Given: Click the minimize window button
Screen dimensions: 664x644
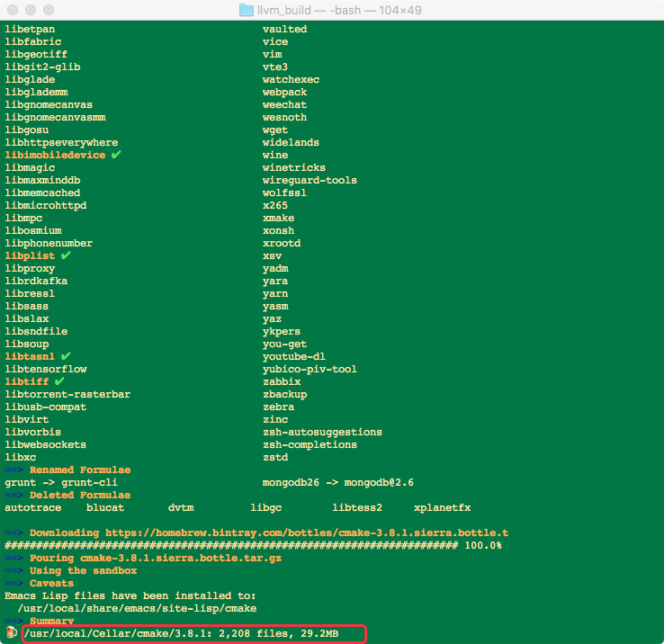Looking at the screenshot, I should click(x=31, y=10).
